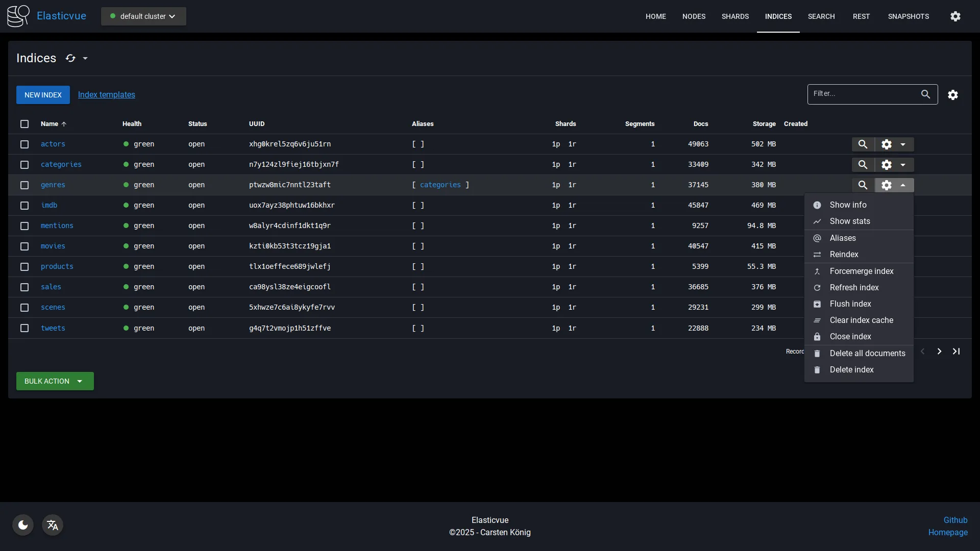Open the language switcher icon
This screenshot has height=551, width=980.
(52, 525)
